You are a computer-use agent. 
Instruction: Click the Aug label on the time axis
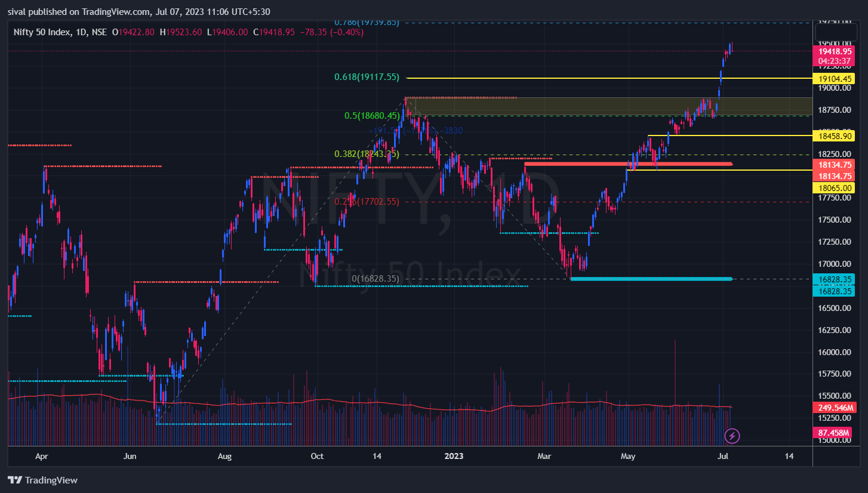pyautogui.click(x=224, y=457)
